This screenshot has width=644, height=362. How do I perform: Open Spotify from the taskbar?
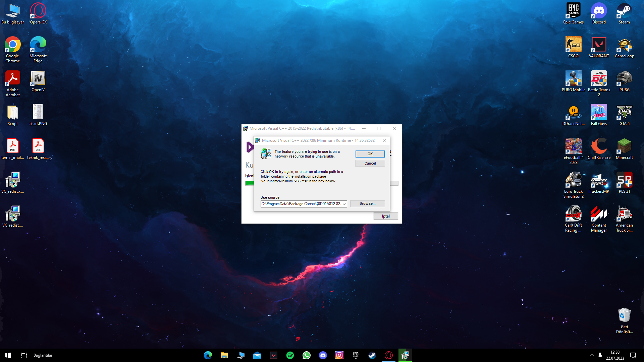(290, 355)
